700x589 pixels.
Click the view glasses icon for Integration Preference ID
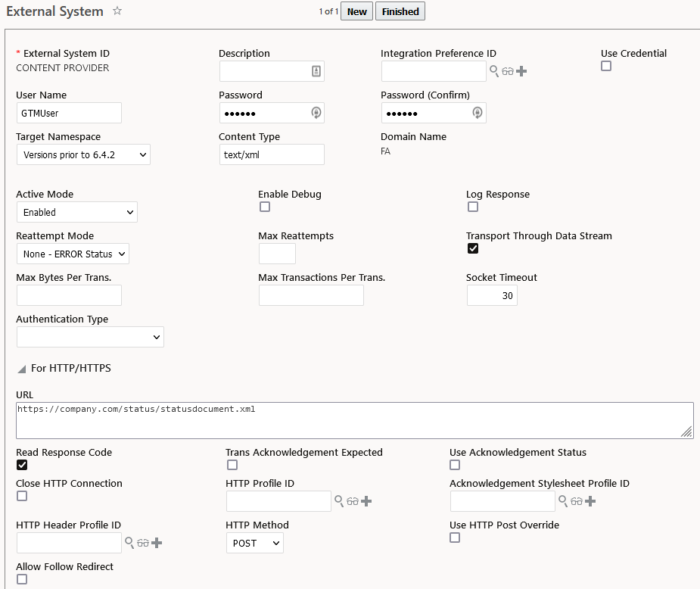coord(508,71)
